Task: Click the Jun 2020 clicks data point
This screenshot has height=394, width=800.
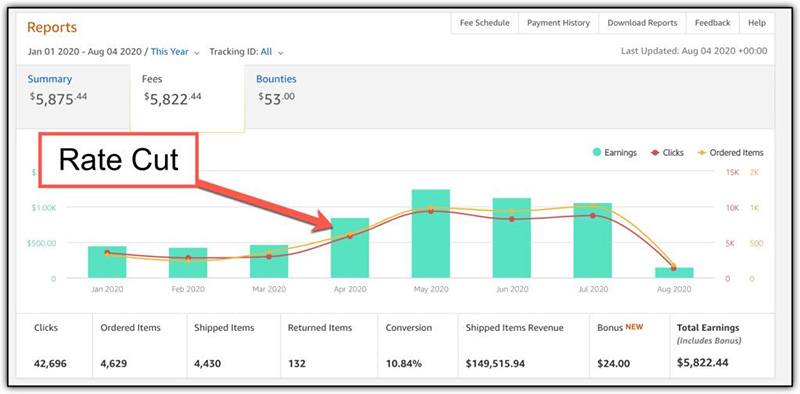Action: point(512,219)
